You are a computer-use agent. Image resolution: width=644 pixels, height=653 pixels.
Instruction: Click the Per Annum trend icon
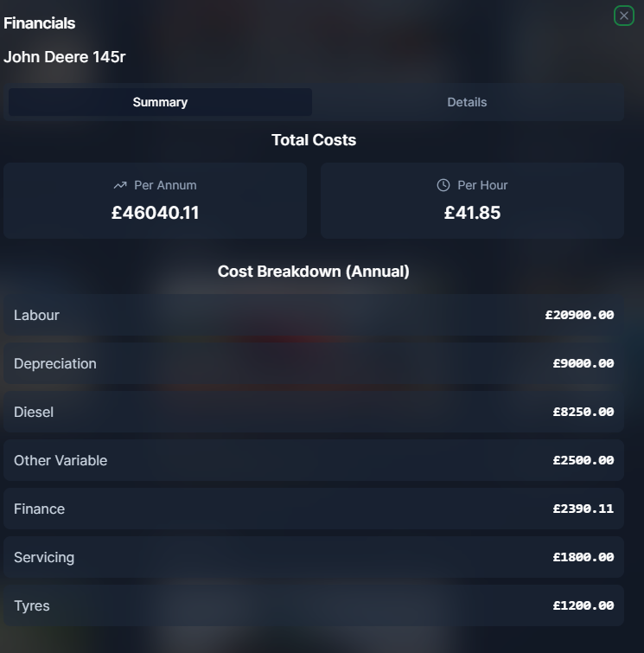(120, 185)
